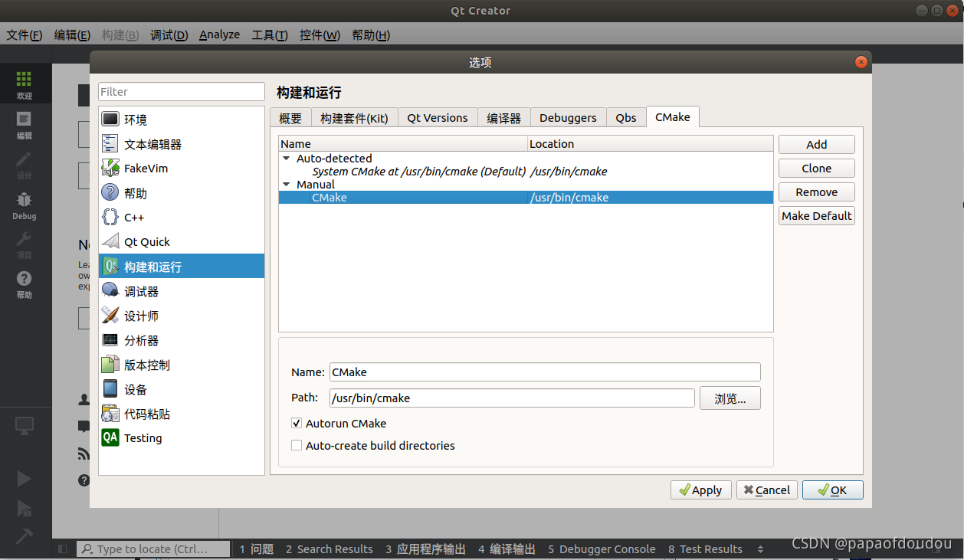Select the 帮助 category question icon
This screenshot has width=964, height=560.
click(111, 193)
